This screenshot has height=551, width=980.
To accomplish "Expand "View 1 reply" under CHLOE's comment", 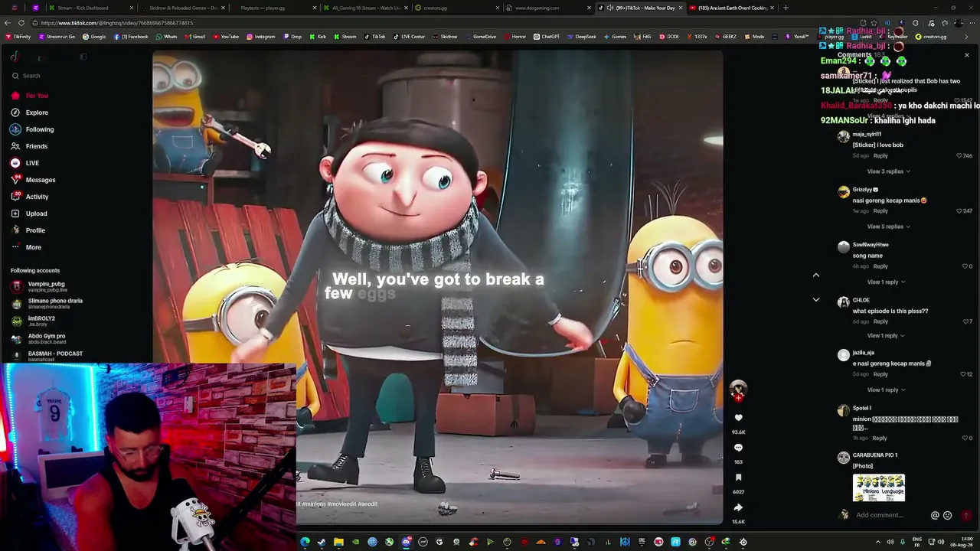I will coord(886,336).
